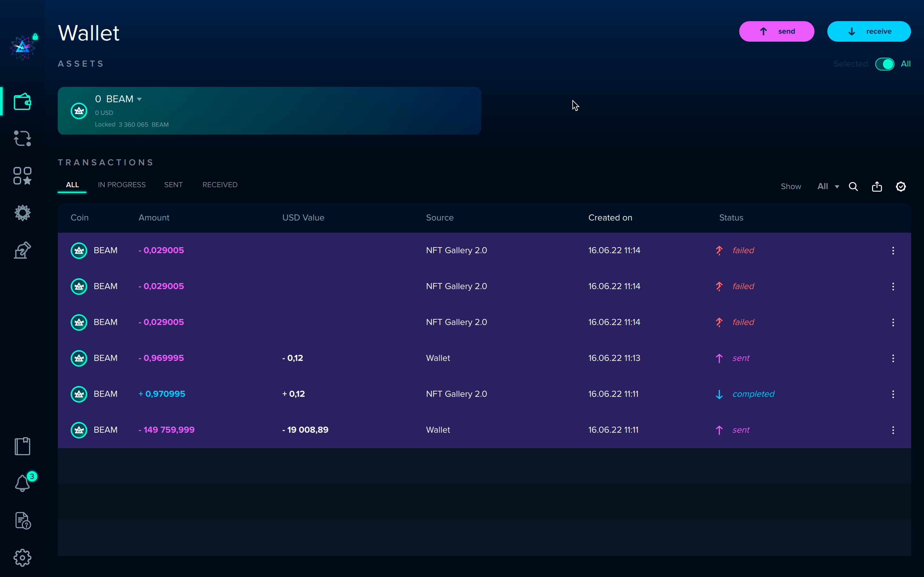Viewport: 924px width, 577px height.
Task: Open the notifications bell icon
Action: point(22,483)
